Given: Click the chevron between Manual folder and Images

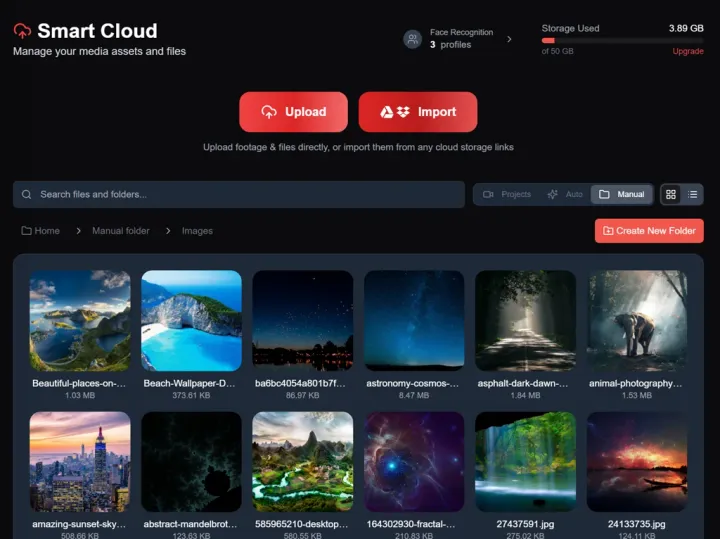Looking at the screenshot, I should (168, 230).
